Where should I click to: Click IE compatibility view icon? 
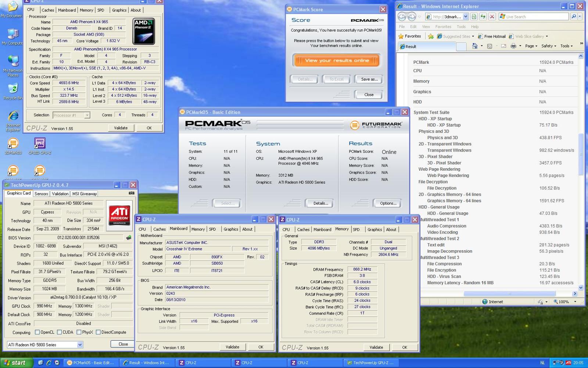coord(474,17)
